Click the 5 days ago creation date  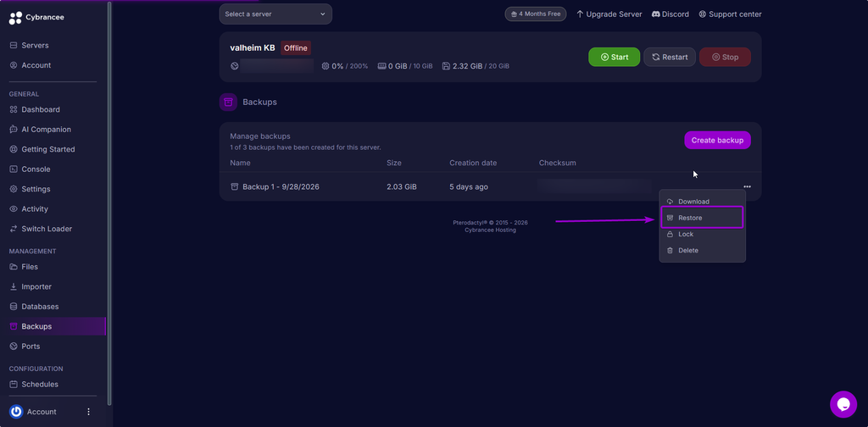click(469, 187)
